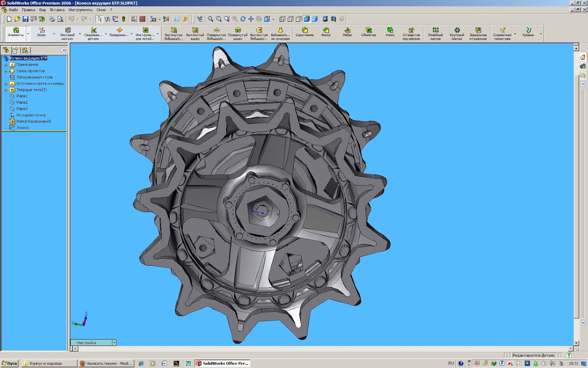Viewport: 588px width, 368px height.
Task: Activate the Select arrow cursor tool
Action: coord(99,19)
